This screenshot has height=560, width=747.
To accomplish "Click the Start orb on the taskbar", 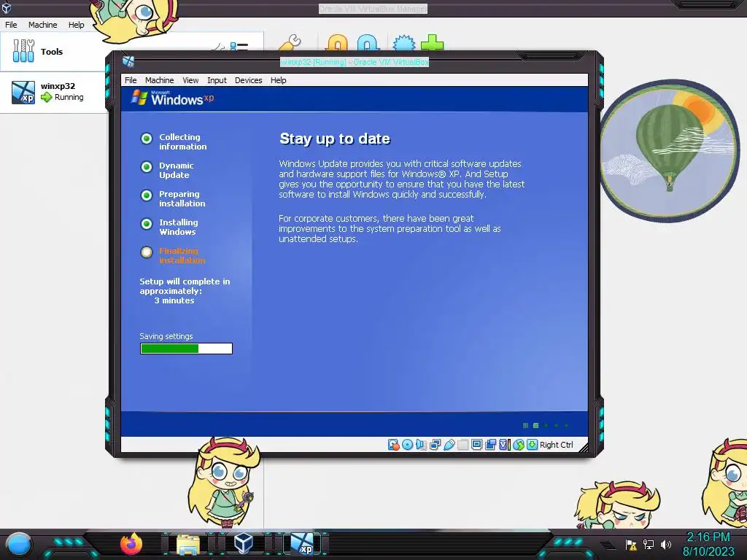I will point(18,544).
